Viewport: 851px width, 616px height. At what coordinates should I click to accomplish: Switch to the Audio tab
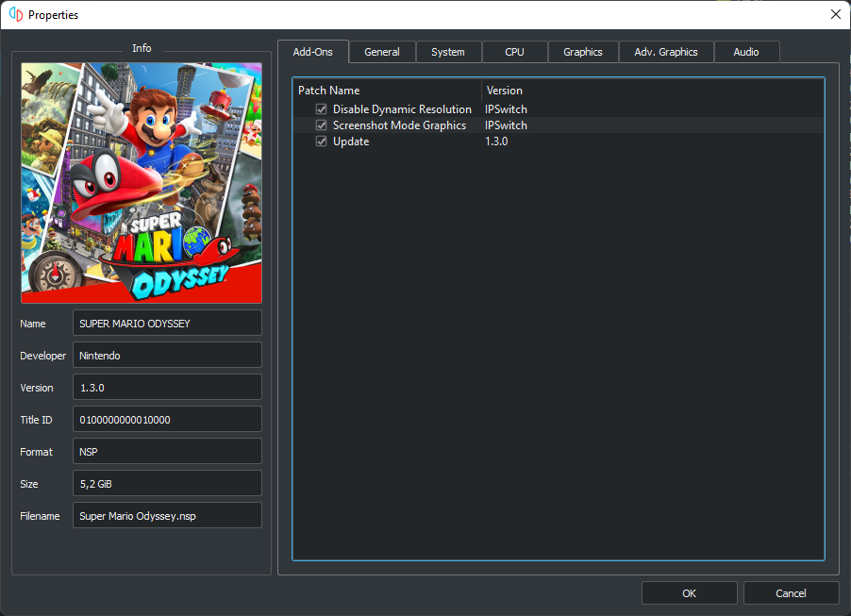point(746,52)
